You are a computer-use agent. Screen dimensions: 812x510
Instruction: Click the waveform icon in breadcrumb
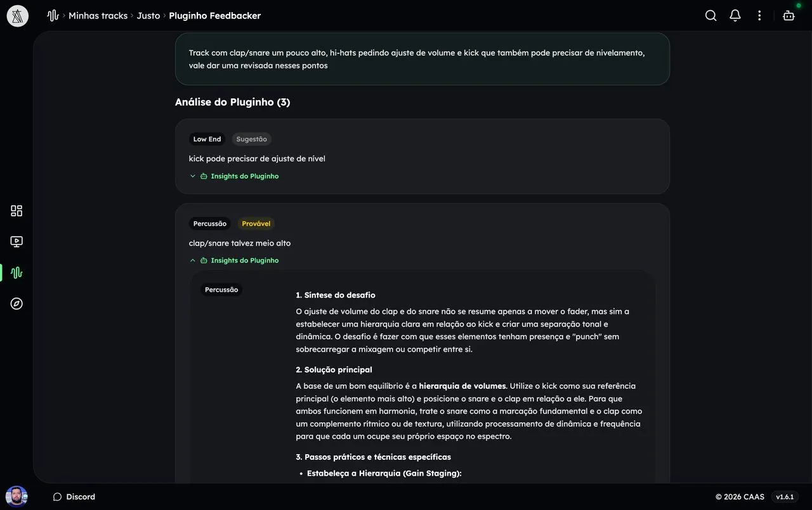(53, 16)
